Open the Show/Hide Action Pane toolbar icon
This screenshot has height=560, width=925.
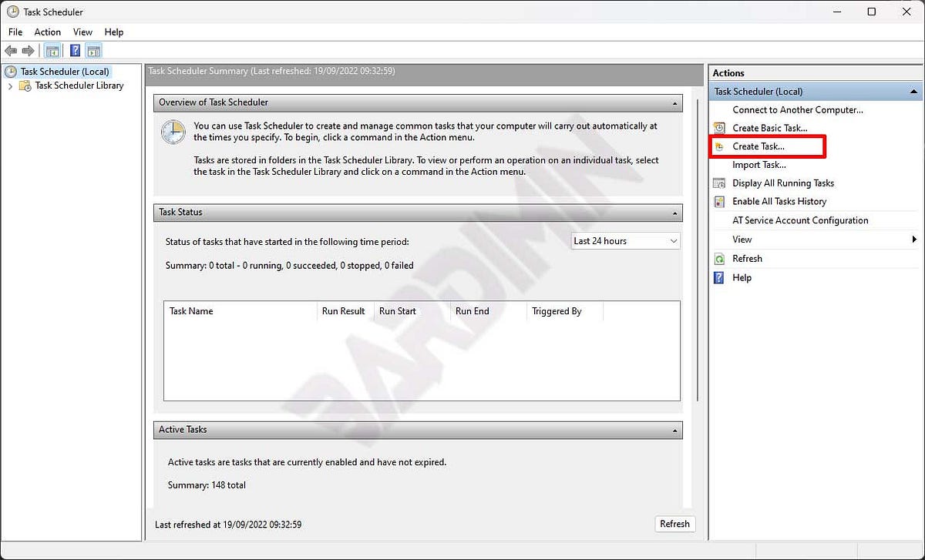pyautogui.click(x=93, y=50)
